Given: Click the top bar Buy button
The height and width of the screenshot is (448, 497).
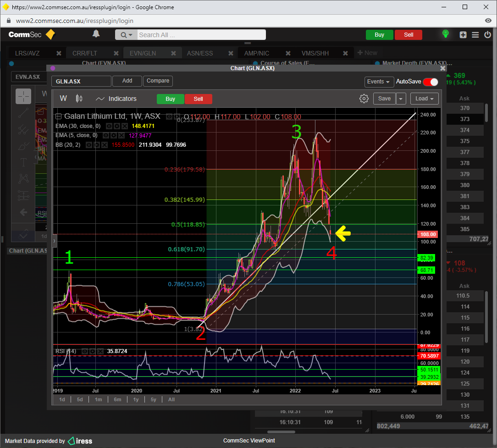Looking at the screenshot, I should point(380,35).
